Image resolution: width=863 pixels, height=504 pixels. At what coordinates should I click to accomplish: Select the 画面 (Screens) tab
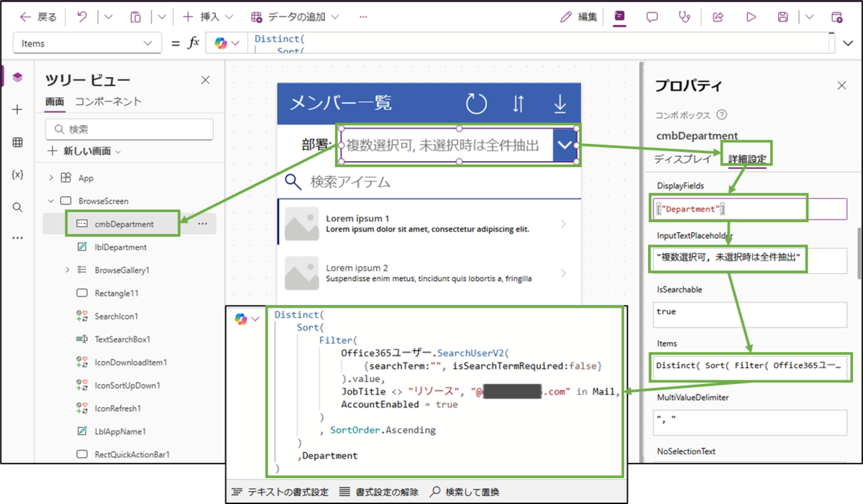click(x=55, y=102)
